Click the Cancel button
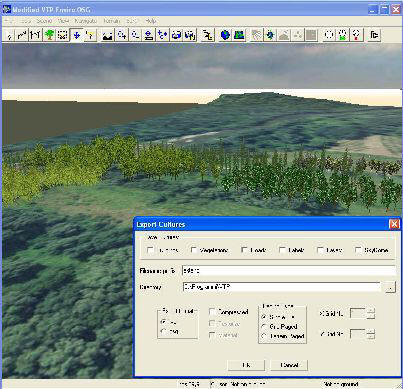This screenshot has width=403, height=389. pos(289,365)
